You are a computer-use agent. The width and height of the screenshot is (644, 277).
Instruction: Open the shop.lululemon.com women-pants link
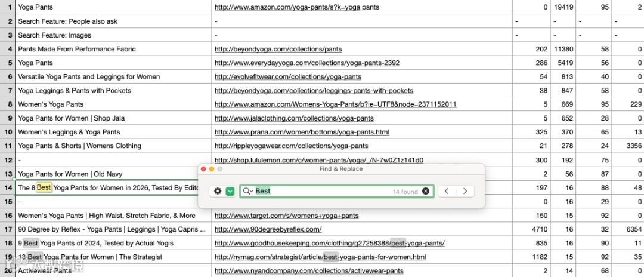tap(318, 160)
